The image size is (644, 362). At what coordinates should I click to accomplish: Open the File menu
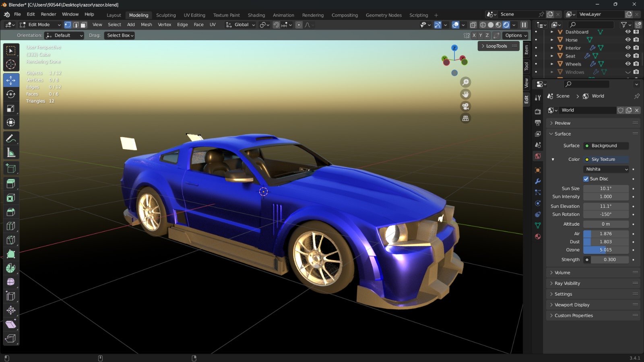(x=17, y=14)
